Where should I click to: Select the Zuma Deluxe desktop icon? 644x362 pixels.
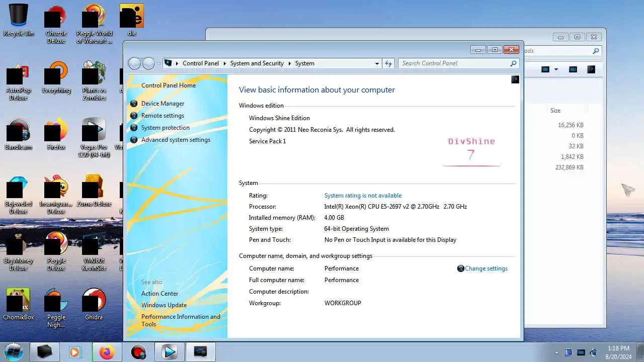coord(94,192)
